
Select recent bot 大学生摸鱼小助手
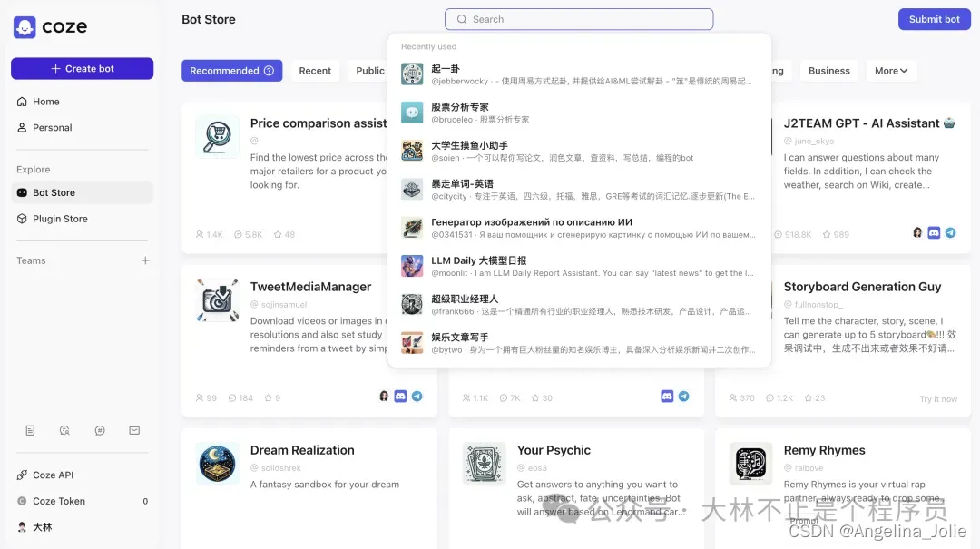[579, 151]
